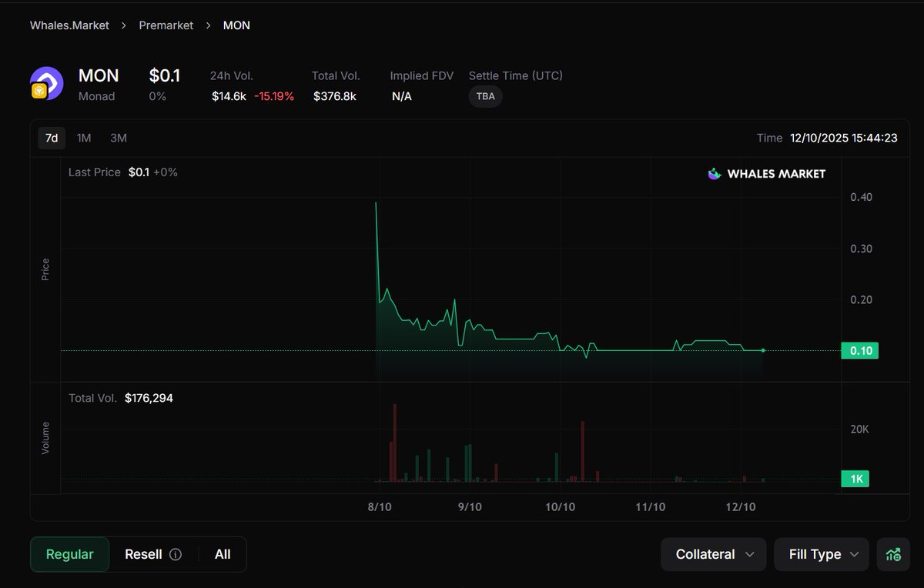The width and height of the screenshot is (924, 588).
Task: Click the TBA settle time badge
Action: coord(485,96)
